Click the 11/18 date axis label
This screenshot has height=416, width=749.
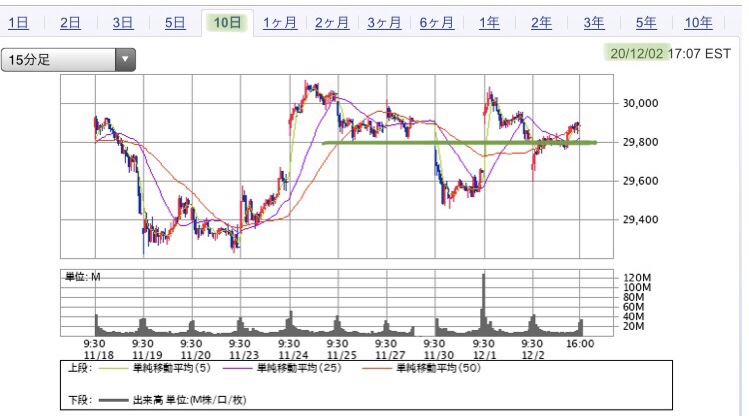click(x=98, y=355)
